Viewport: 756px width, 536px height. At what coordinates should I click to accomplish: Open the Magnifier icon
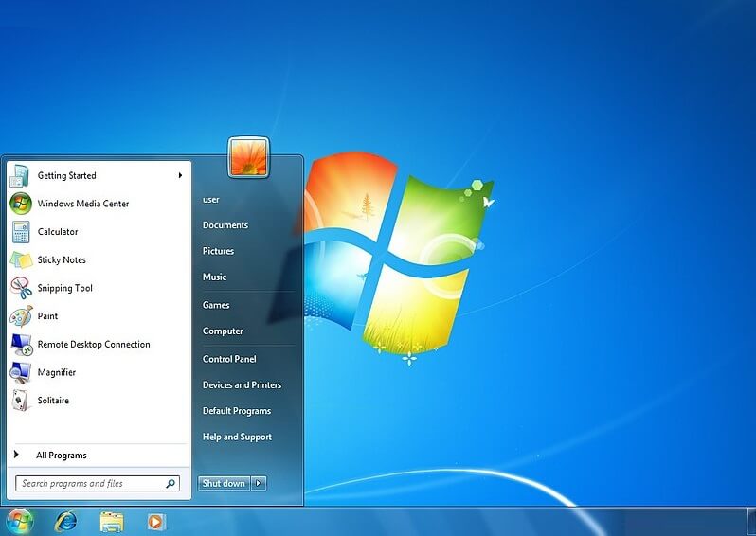pos(21,372)
